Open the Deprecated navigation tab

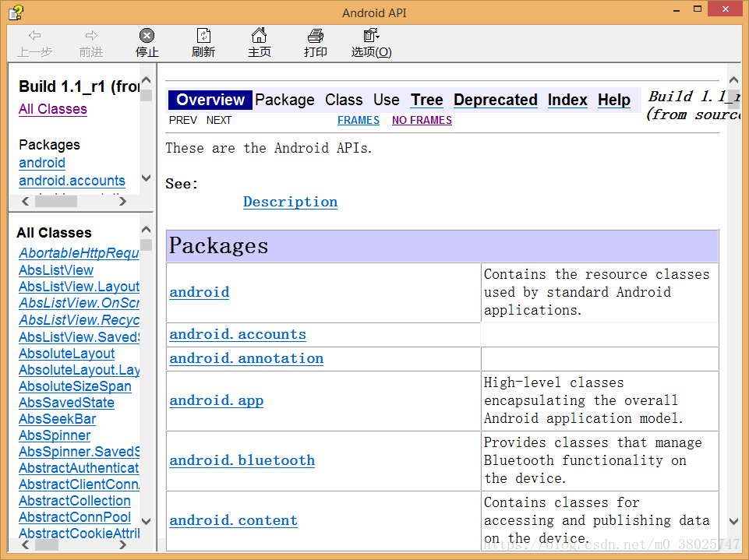tap(496, 100)
